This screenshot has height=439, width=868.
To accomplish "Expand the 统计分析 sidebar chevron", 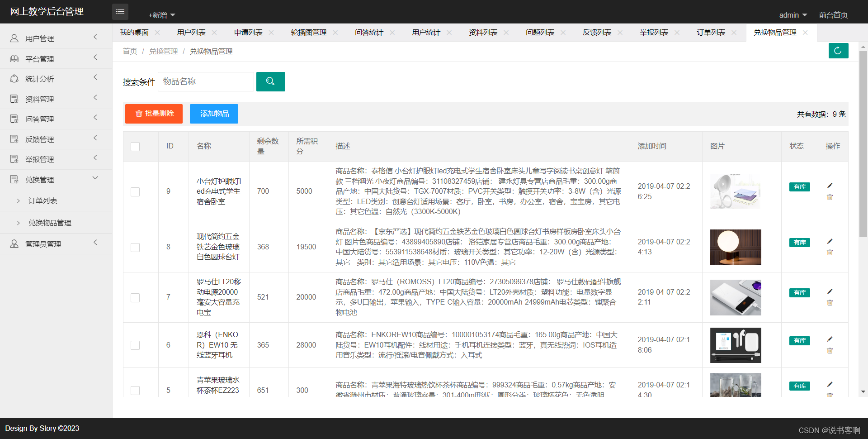I will [95, 77].
